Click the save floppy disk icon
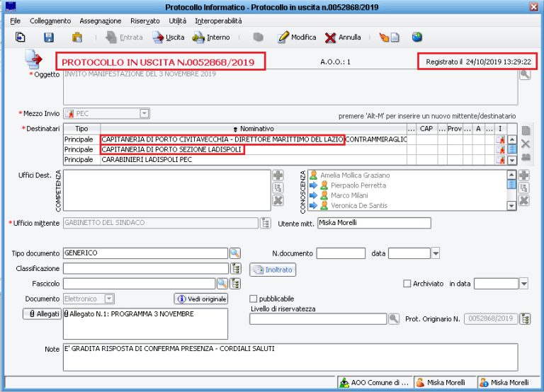The height and width of the screenshot is (392, 544). coord(49,37)
